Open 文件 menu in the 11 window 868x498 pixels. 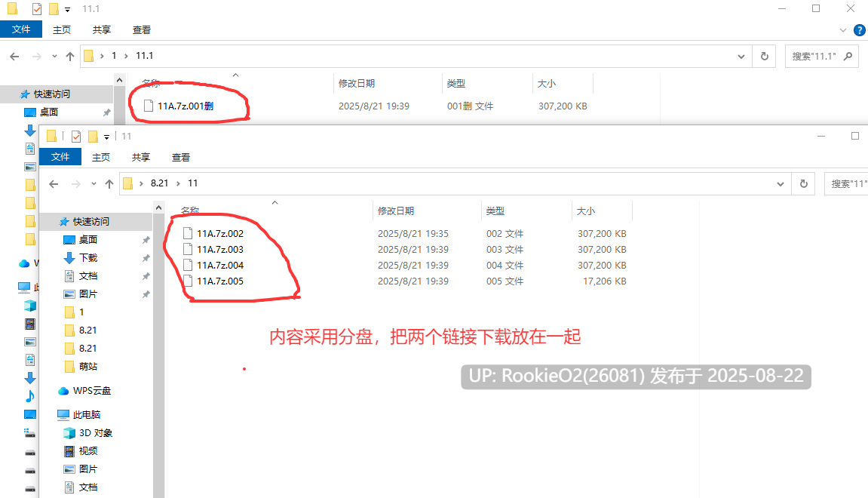point(60,157)
